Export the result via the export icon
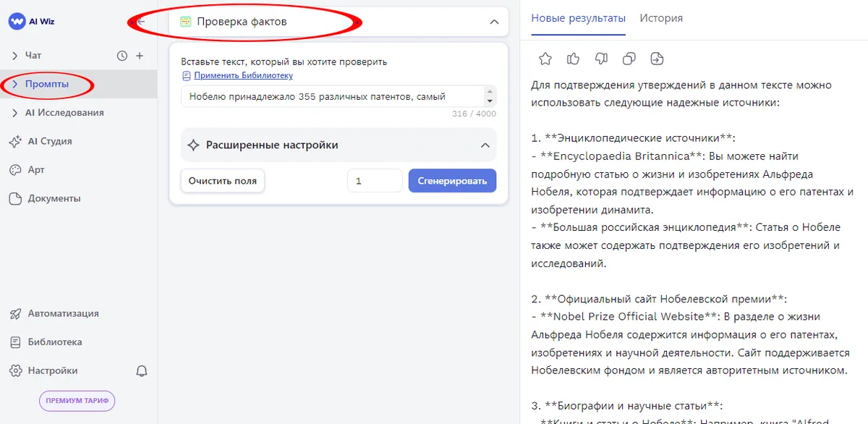This screenshot has width=868, height=424. pyautogui.click(x=657, y=59)
